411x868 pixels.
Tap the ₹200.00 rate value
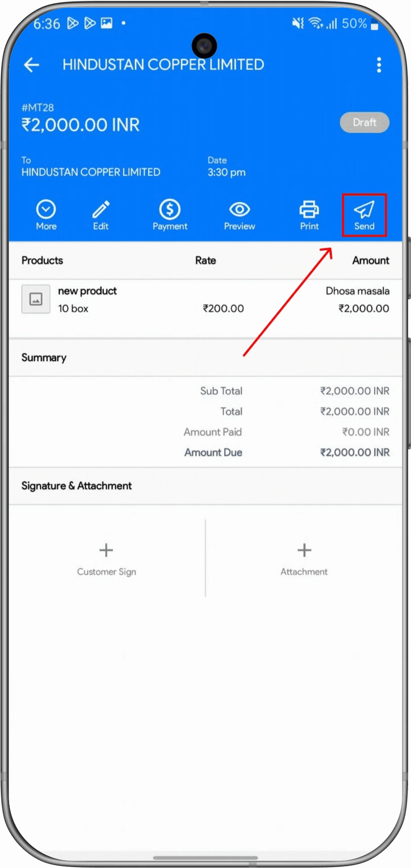click(223, 309)
